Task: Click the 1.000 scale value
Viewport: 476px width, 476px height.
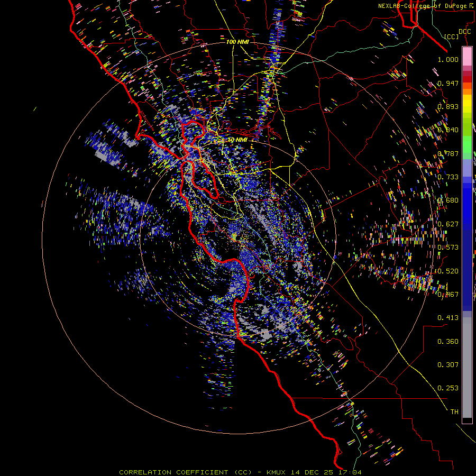Action: [448, 59]
